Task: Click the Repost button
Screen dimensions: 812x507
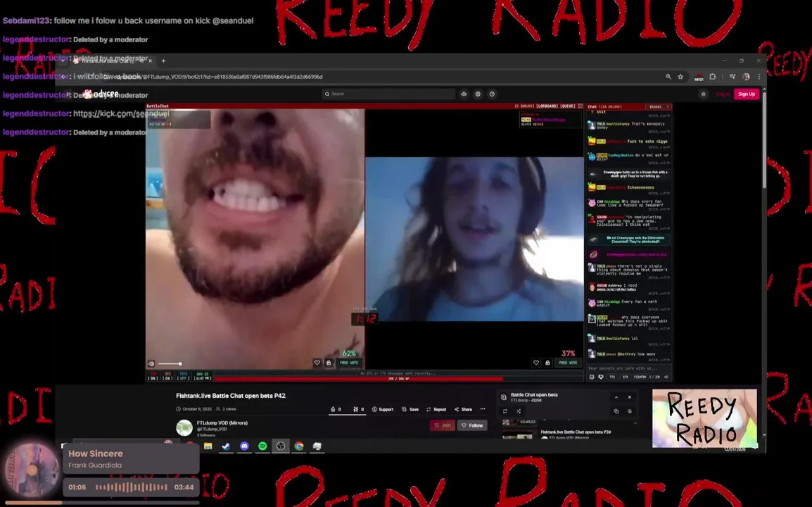Action: tap(436, 409)
